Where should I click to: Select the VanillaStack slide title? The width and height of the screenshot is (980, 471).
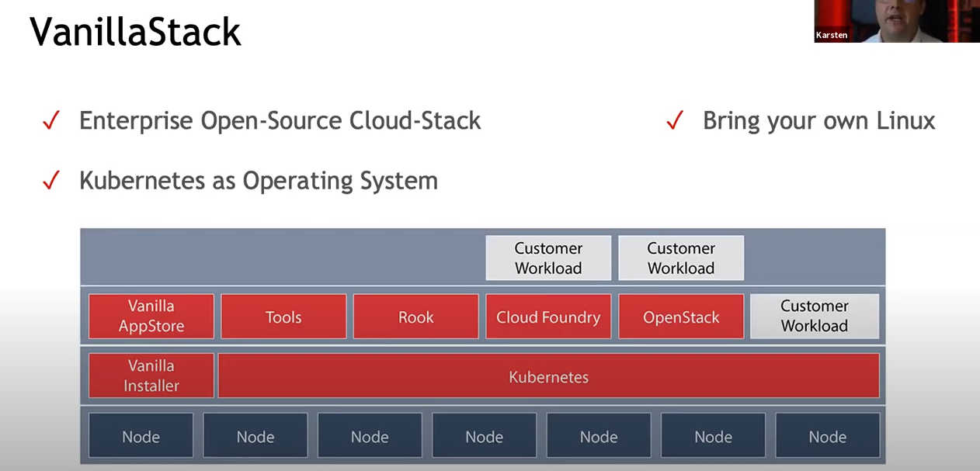click(135, 33)
